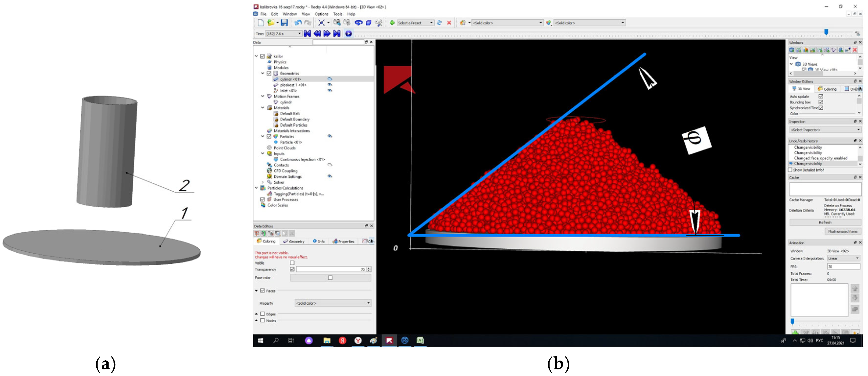
Task: Click the green plus add preset icon
Action: [392, 23]
